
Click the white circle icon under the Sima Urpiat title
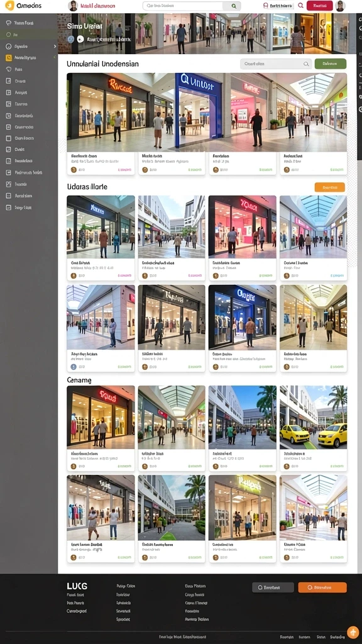click(80, 39)
